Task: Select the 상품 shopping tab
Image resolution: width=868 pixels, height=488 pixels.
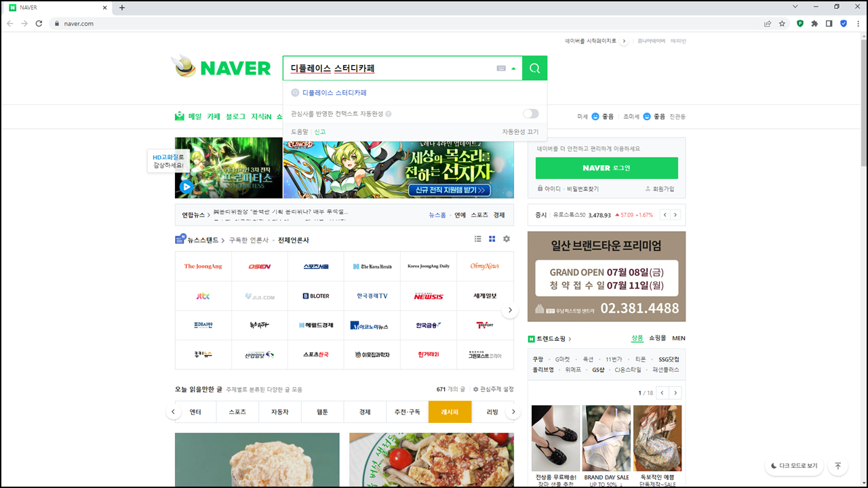Action: click(x=637, y=338)
